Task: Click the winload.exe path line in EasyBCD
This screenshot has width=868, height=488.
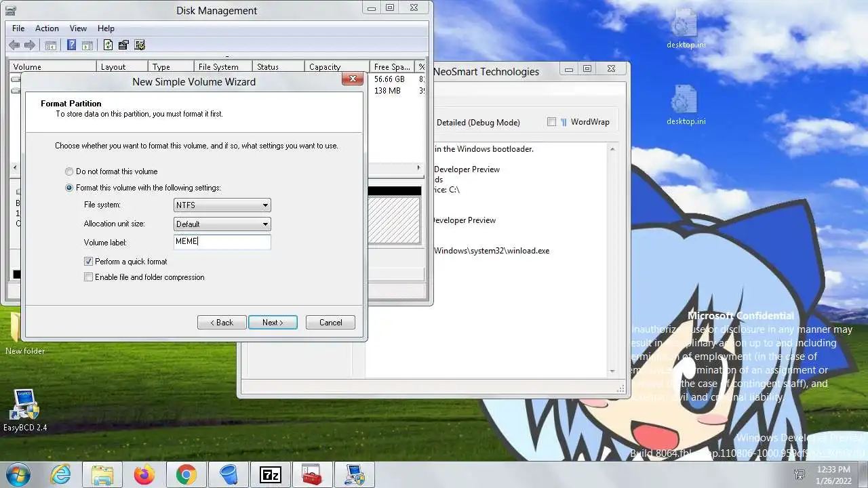Action: (492, 251)
